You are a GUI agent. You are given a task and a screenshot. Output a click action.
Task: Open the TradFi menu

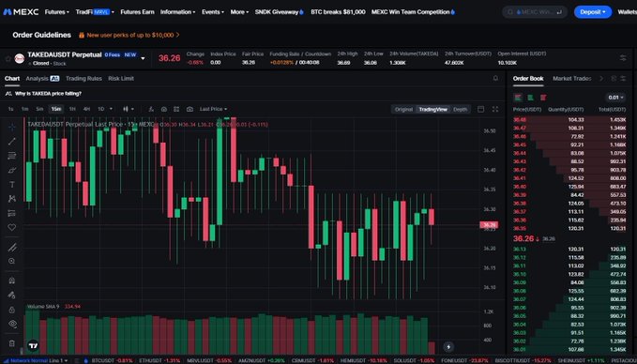click(95, 12)
